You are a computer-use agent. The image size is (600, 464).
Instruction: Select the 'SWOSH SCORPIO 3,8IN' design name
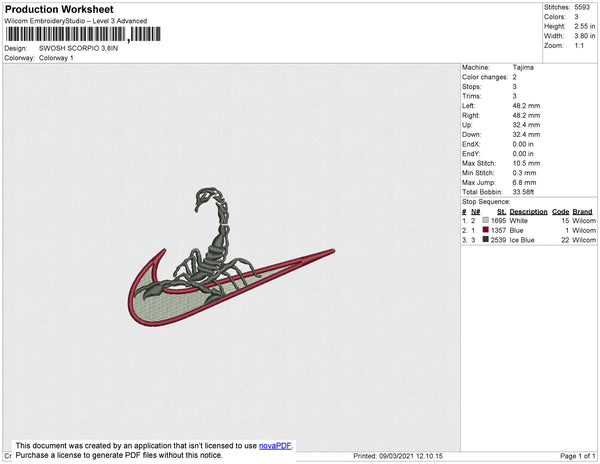click(x=78, y=49)
